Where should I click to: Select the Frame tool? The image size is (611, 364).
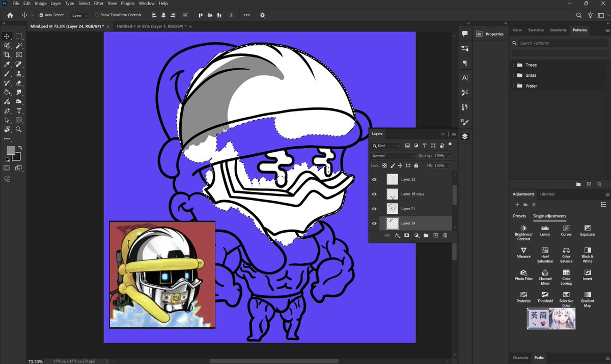coord(19,54)
